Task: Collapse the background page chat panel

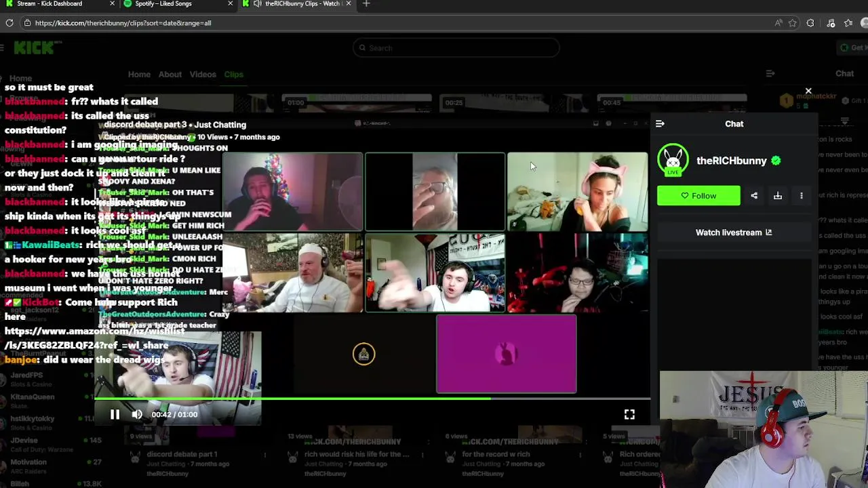Action: tap(770, 73)
